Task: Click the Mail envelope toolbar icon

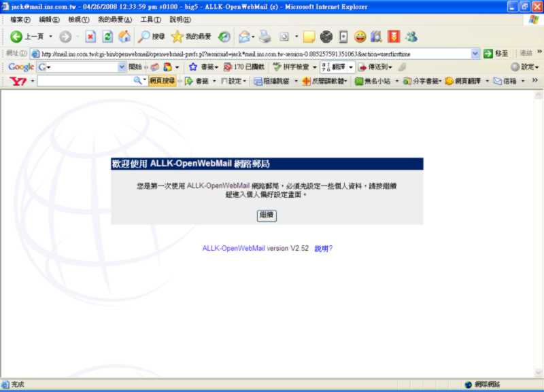Action: (244, 37)
